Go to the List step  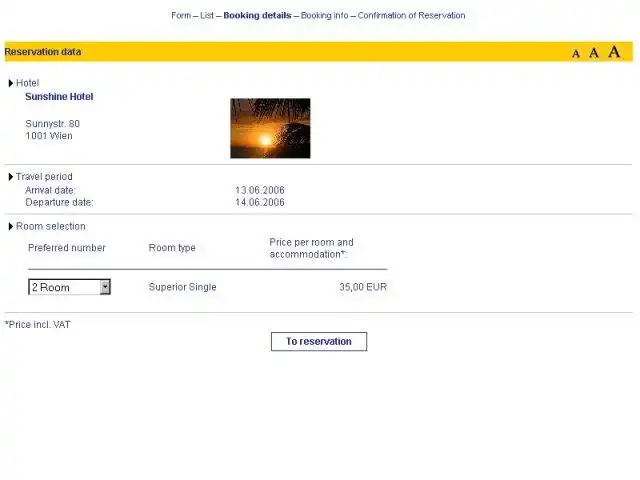coord(207,16)
